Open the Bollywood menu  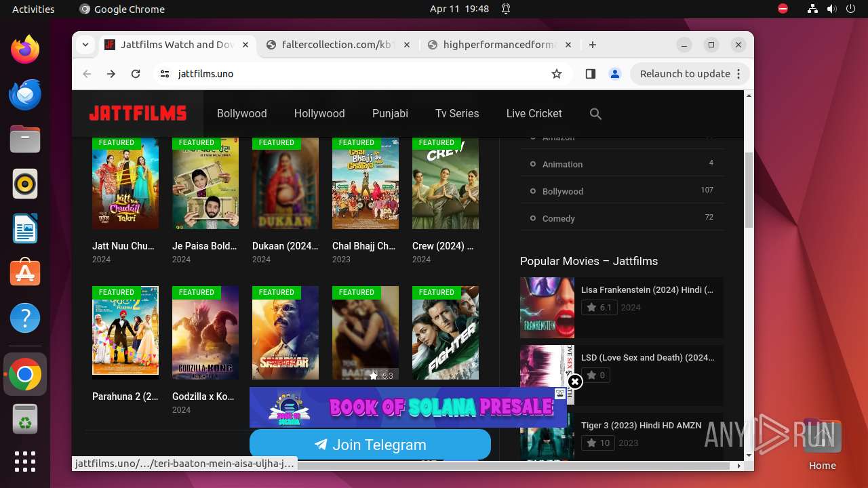[x=242, y=114]
